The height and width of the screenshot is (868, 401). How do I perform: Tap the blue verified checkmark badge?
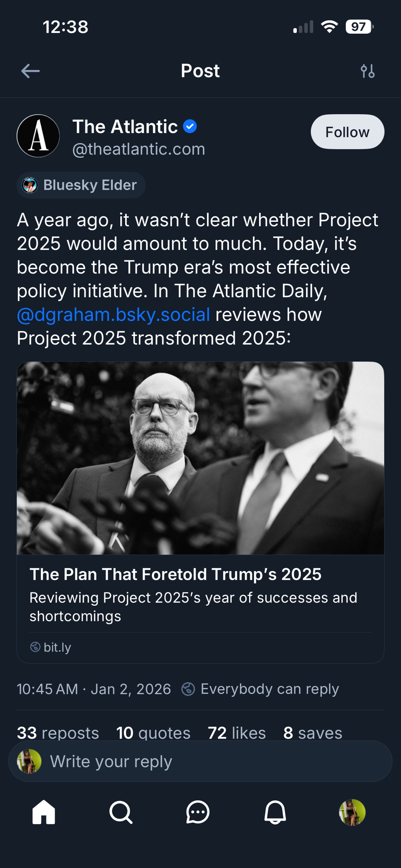pos(190,127)
